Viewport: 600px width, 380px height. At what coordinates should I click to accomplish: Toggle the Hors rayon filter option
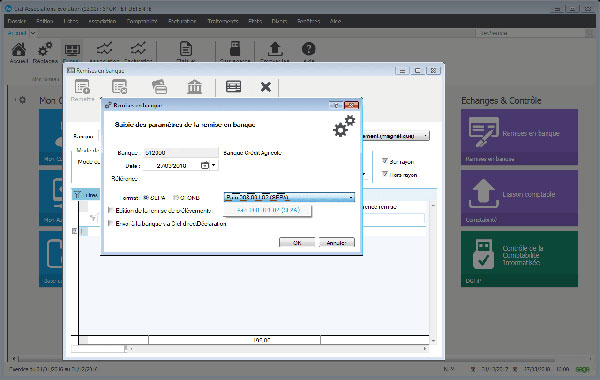[385, 174]
